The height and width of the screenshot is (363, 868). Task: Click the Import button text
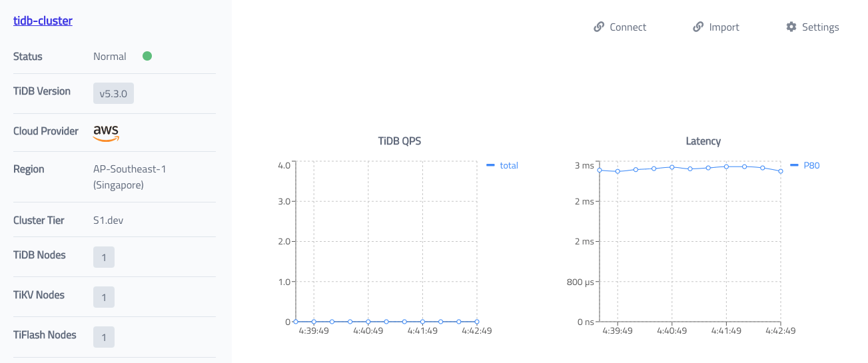724,27
